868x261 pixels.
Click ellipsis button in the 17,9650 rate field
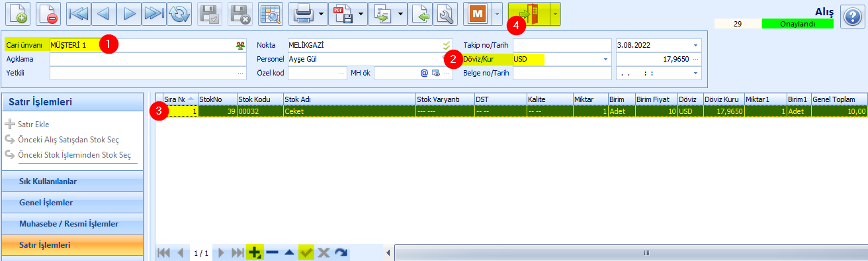695,59
